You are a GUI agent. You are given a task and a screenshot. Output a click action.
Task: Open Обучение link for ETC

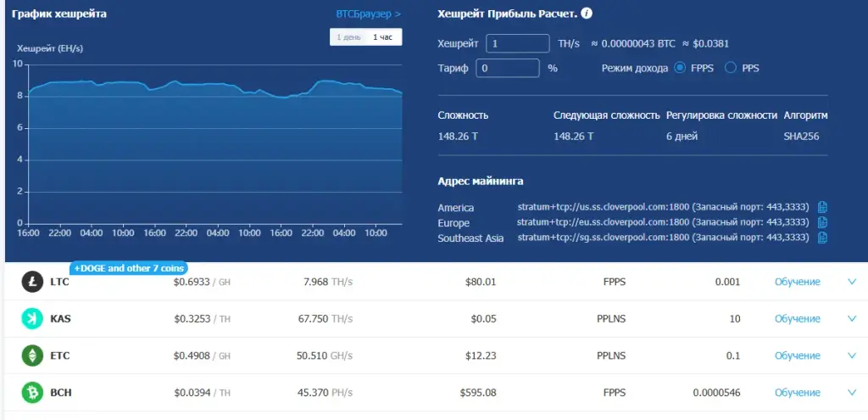coord(797,356)
